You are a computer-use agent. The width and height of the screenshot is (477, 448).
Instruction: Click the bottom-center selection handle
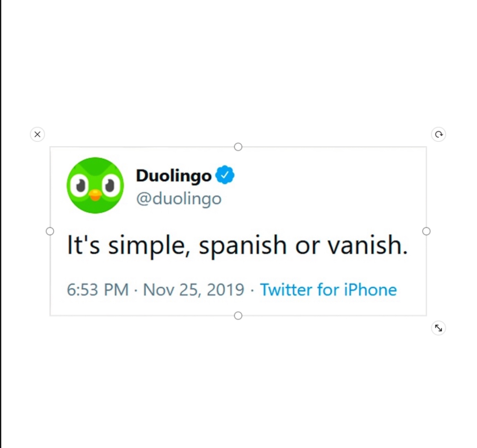pyautogui.click(x=238, y=316)
